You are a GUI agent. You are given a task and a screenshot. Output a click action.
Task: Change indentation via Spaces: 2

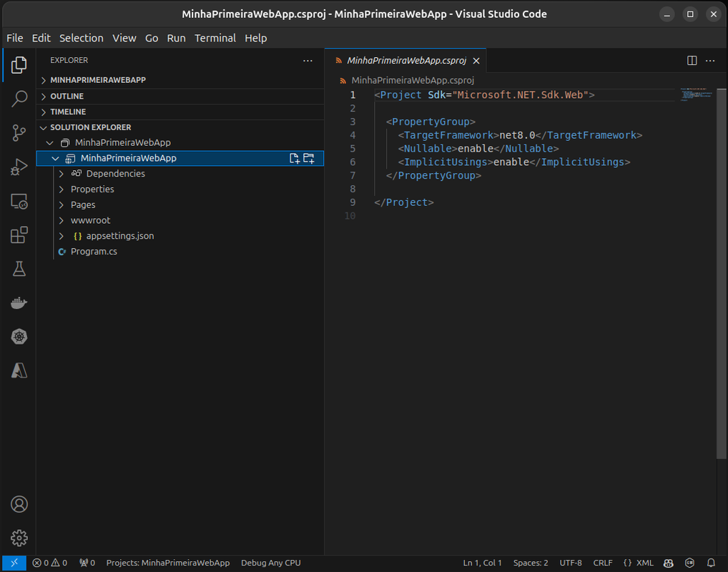pos(531,563)
